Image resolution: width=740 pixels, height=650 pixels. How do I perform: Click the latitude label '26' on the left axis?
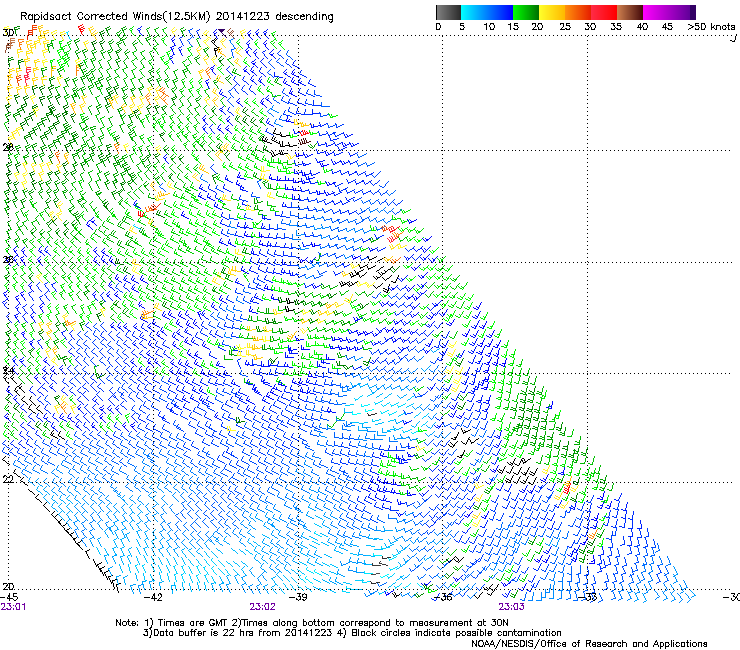coord(8,259)
